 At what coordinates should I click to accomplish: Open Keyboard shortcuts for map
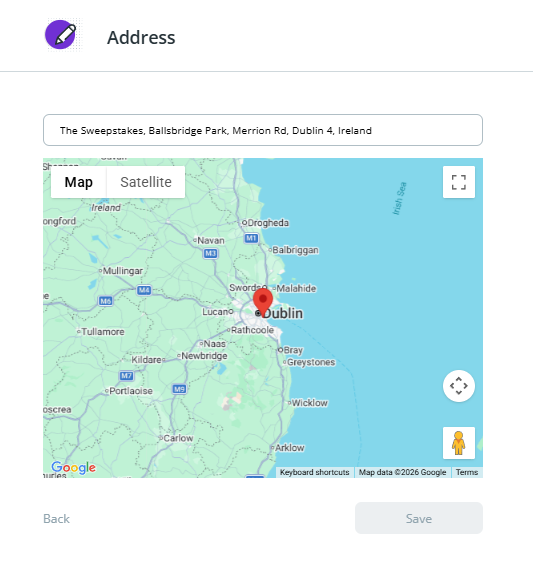pyautogui.click(x=315, y=472)
